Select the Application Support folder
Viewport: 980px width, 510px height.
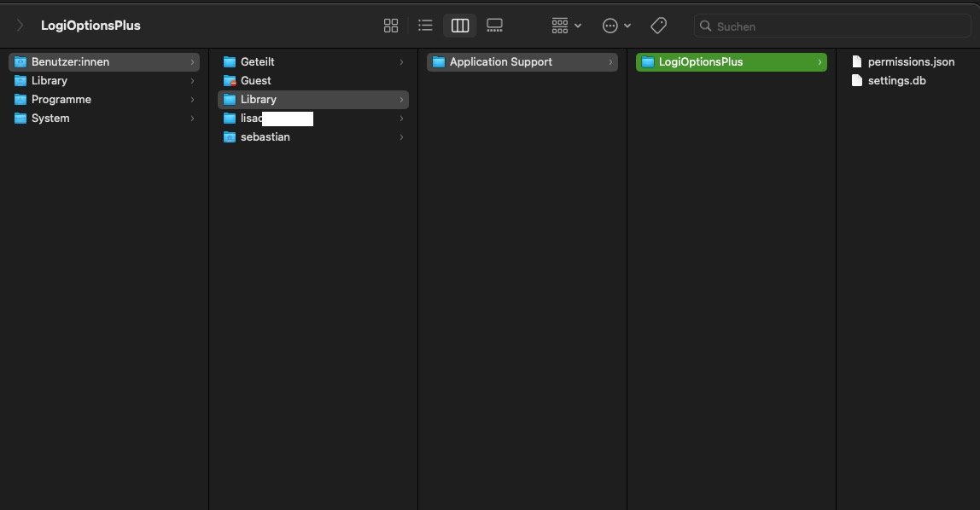click(500, 62)
